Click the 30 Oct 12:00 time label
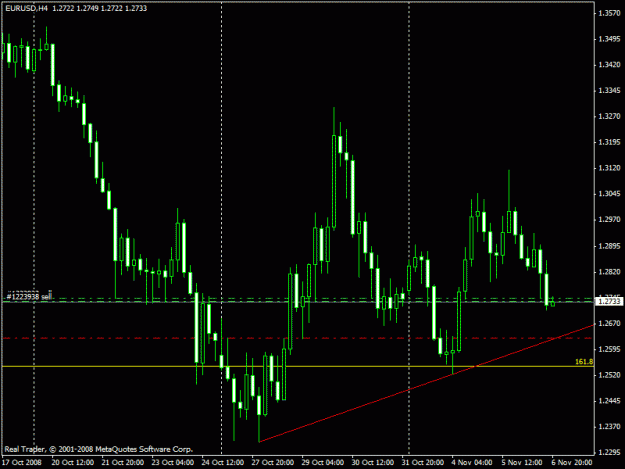625x469 pixels. click(x=372, y=462)
